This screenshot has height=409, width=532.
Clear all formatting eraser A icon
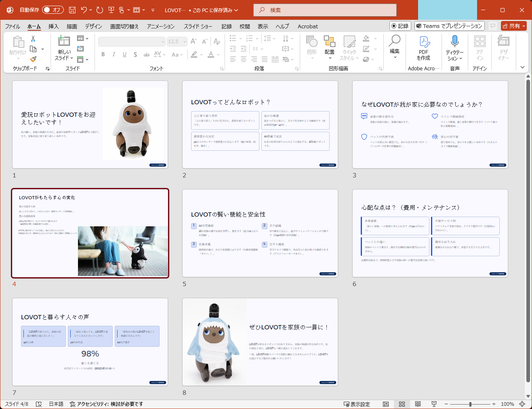(x=217, y=41)
